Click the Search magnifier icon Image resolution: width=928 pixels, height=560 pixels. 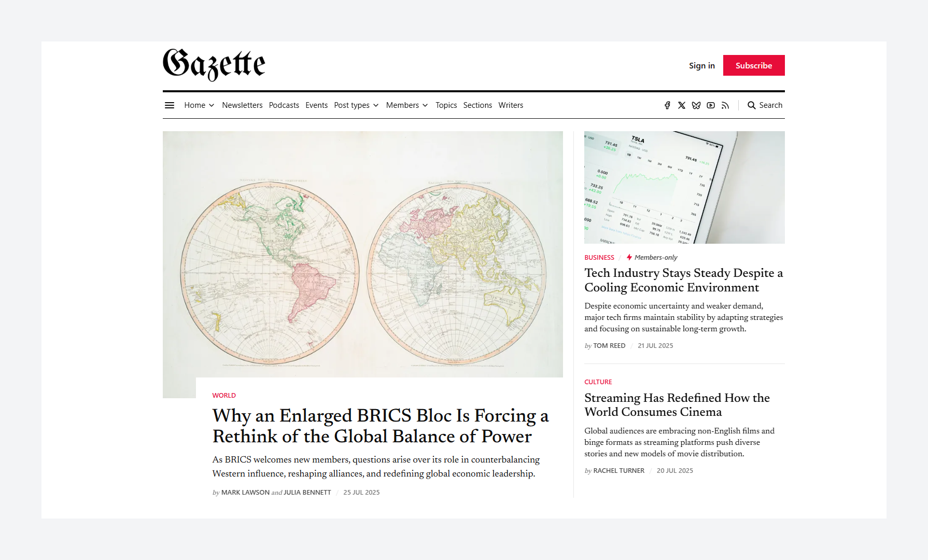[751, 105]
